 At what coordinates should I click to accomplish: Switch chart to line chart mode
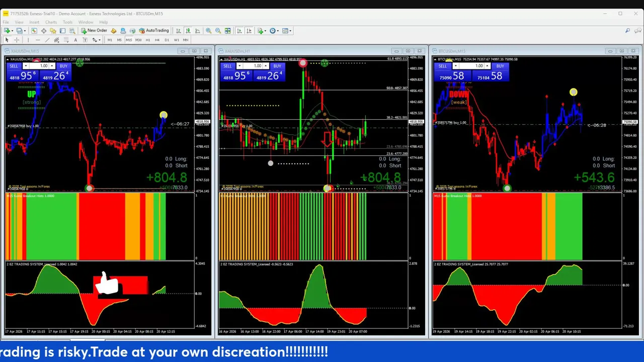(x=197, y=31)
